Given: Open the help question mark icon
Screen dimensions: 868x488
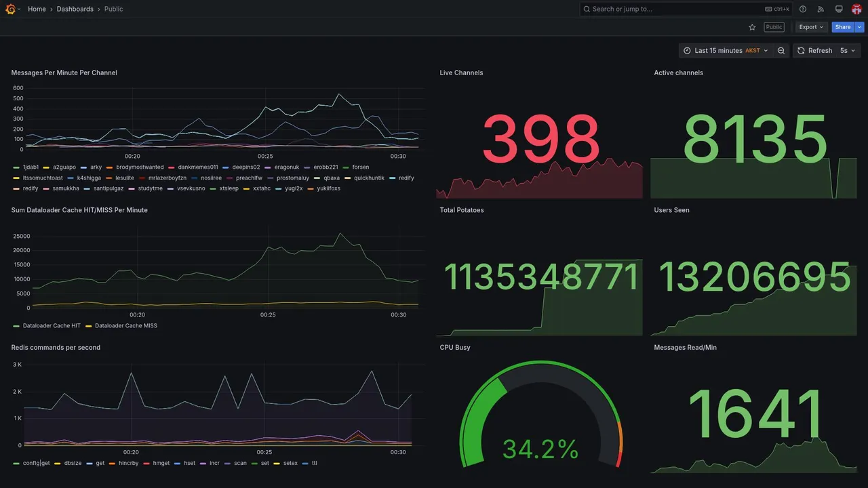Looking at the screenshot, I should 803,9.
